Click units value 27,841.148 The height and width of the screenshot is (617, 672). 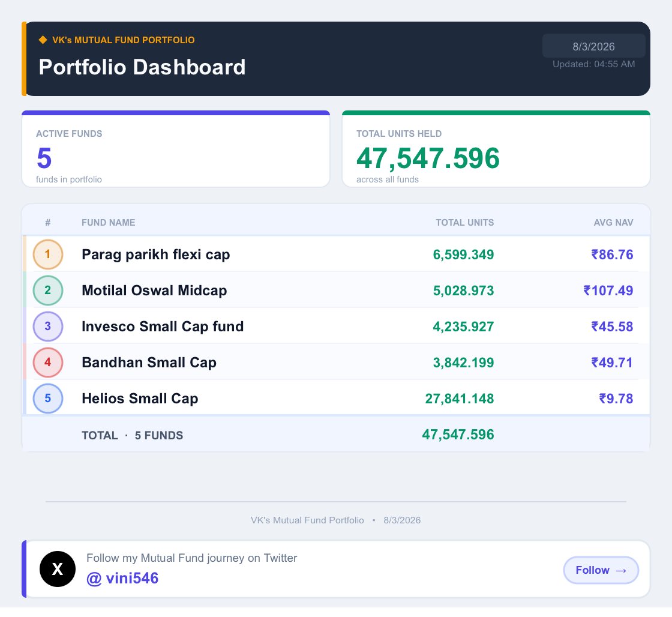[x=460, y=399]
